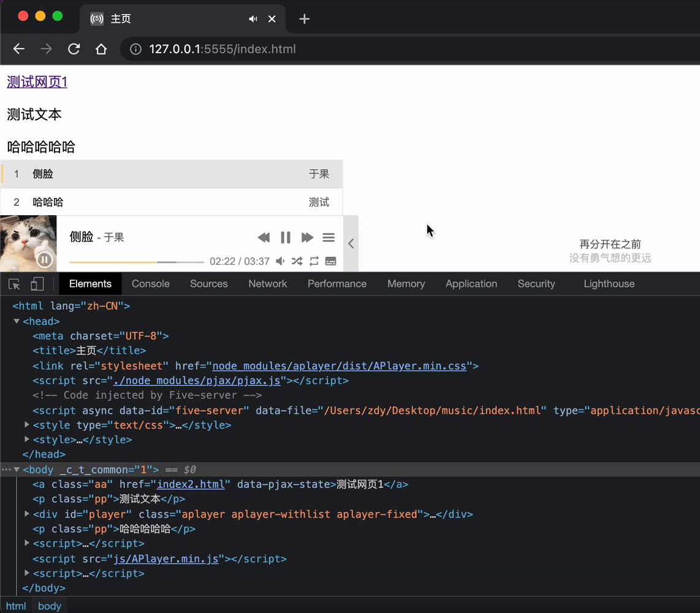Select the closing </body> tag line

tap(44, 588)
